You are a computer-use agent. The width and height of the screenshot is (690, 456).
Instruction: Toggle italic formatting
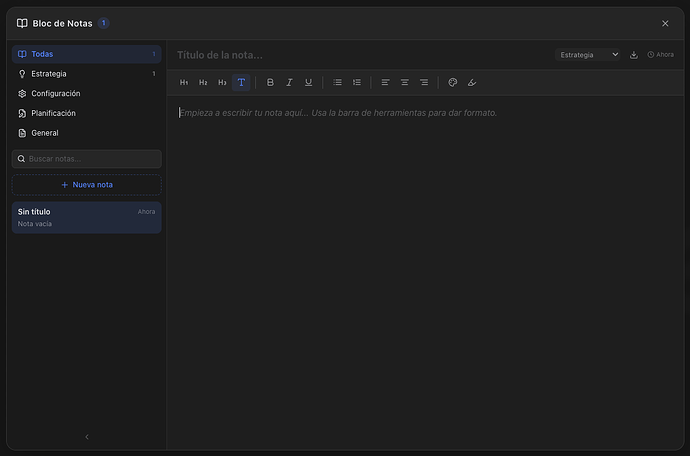[x=289, y=82]
